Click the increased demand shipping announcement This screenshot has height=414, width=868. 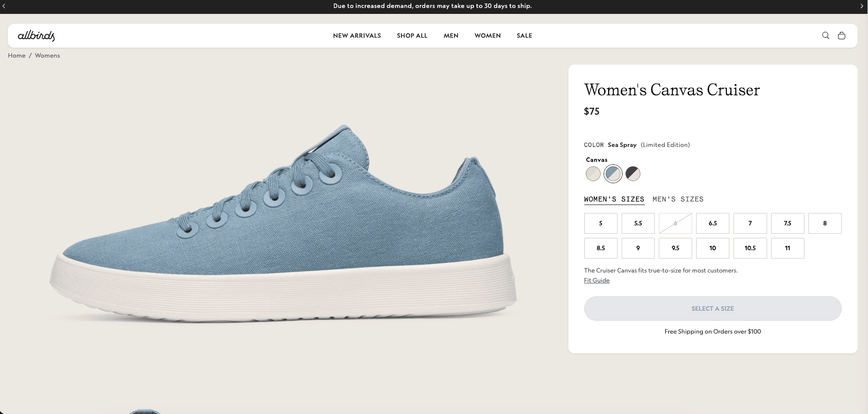click(432, 6)
